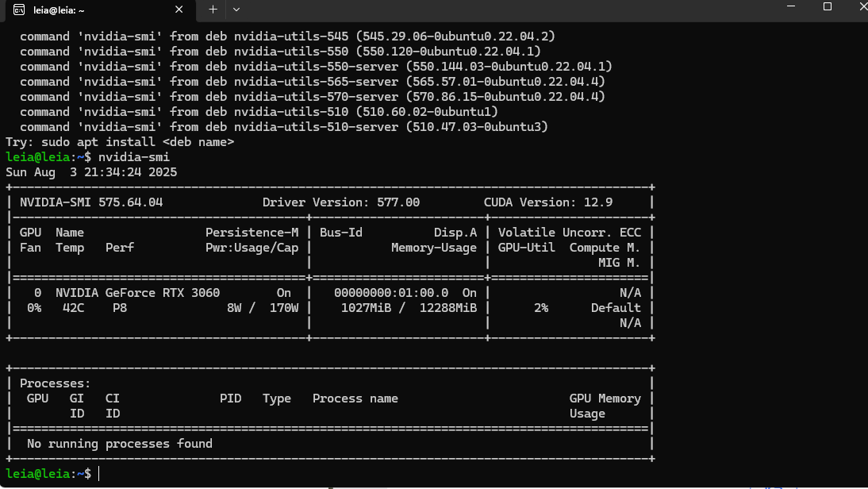Click the typed 'nvidia-smi' command
Viewport: 868px width, 489px height.
(134, 156)
